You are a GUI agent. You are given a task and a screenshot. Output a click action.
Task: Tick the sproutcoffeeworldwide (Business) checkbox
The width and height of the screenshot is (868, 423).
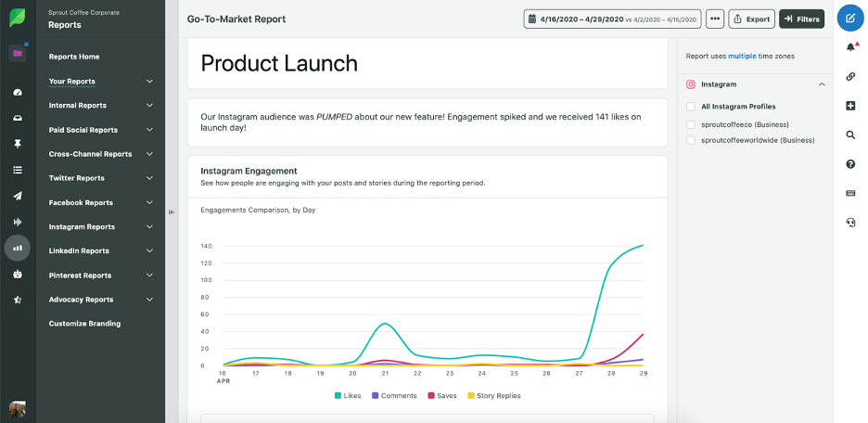[x=691, y=140]
